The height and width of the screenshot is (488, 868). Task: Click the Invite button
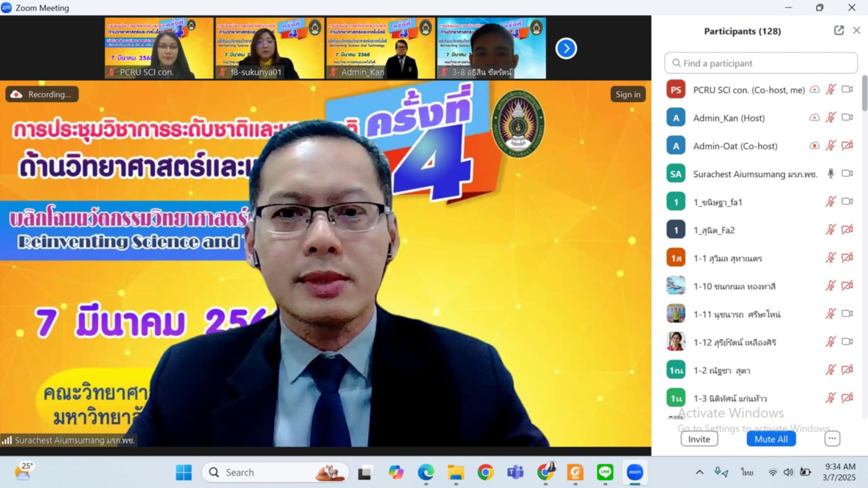point(699,439)
